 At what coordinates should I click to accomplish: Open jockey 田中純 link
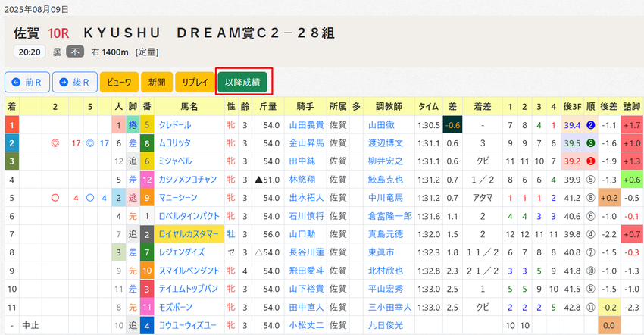[x=302, y=161]
